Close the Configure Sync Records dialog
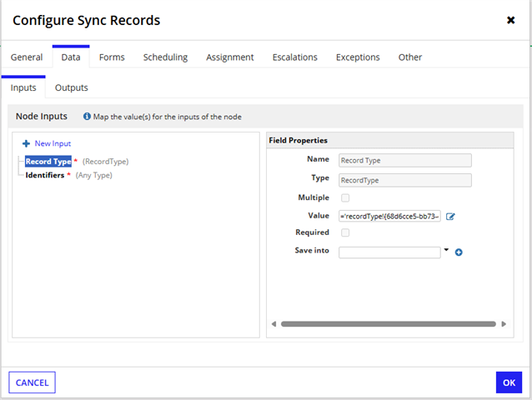This screenshot has width=532, height=400. click(510, 20)
